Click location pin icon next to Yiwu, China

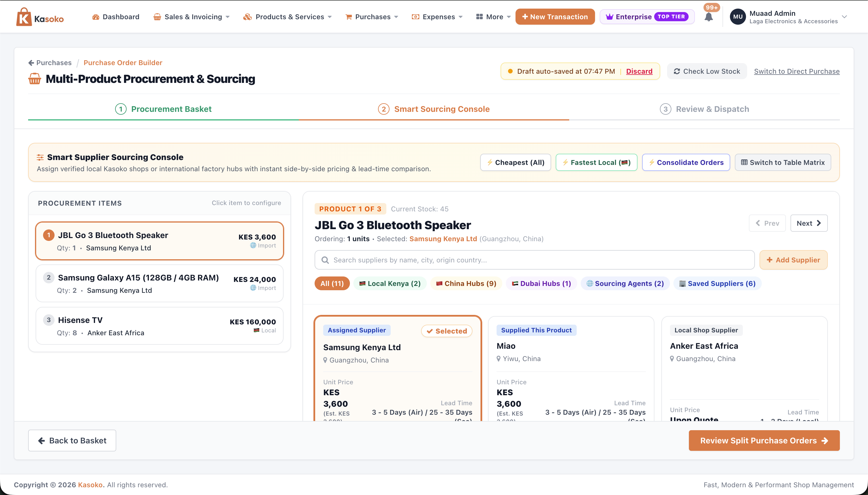499,359
